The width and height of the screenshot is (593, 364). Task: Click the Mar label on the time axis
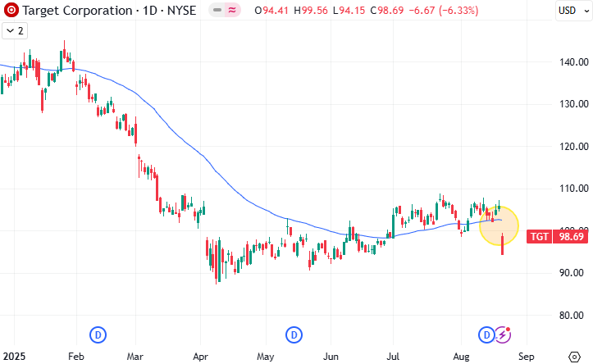(135, 357)
